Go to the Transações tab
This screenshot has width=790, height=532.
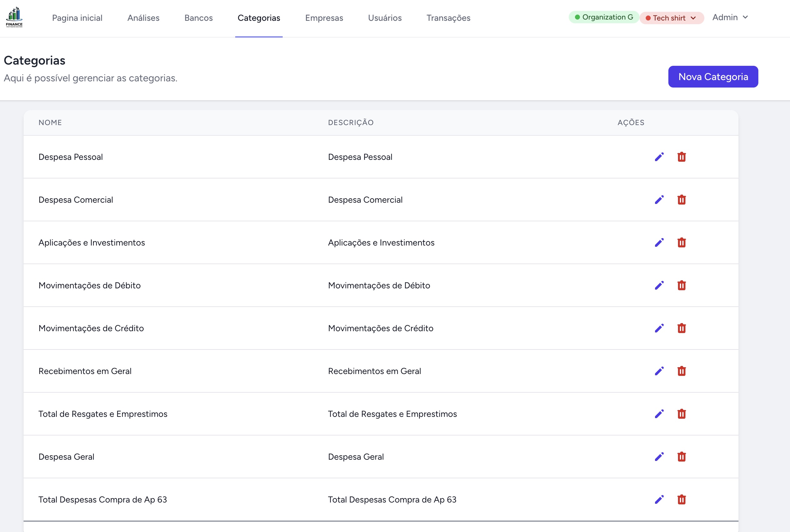pyautogui.click(x=448, y=18)
